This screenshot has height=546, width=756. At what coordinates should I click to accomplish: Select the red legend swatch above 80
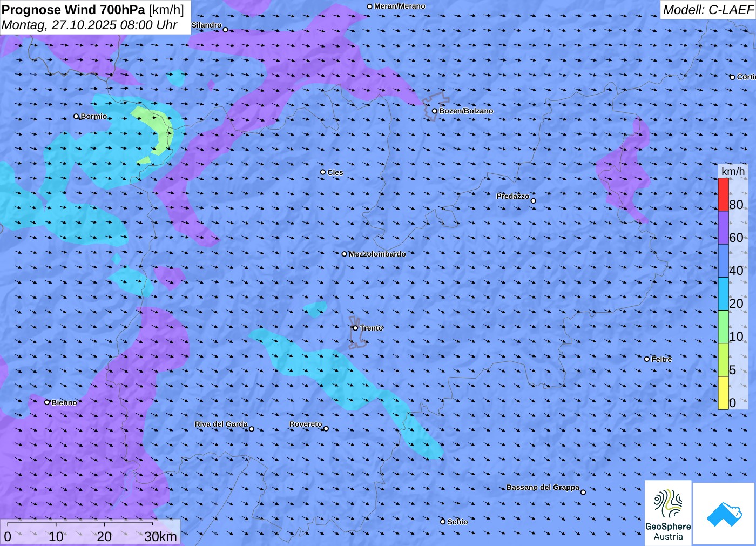tap(723, 194)
